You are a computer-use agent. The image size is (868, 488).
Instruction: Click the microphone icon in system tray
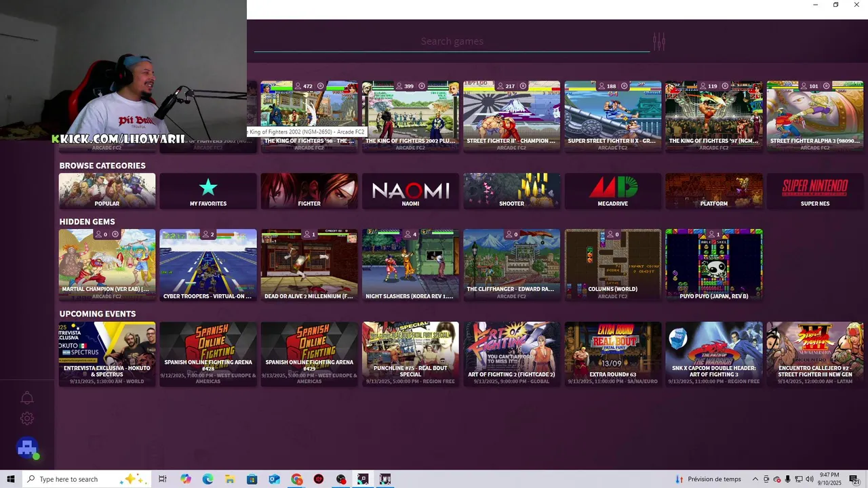click(x=787, y=479)
